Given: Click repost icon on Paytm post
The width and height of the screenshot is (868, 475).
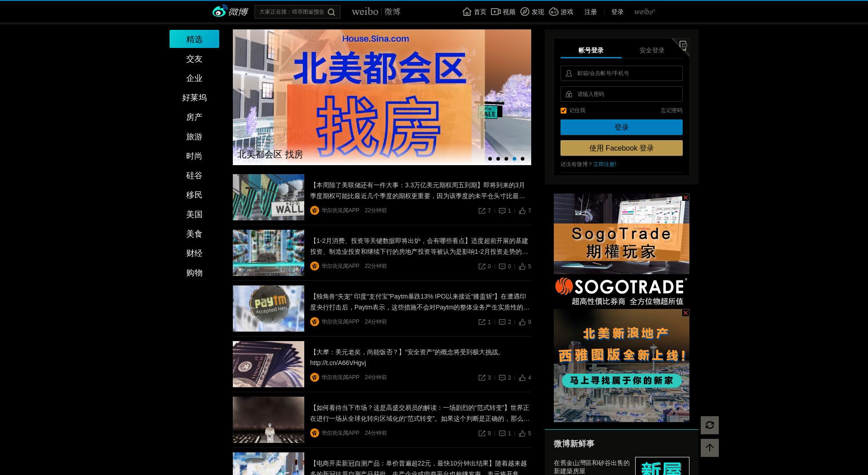Looking at the screenshot, I should tap(482, 322).
